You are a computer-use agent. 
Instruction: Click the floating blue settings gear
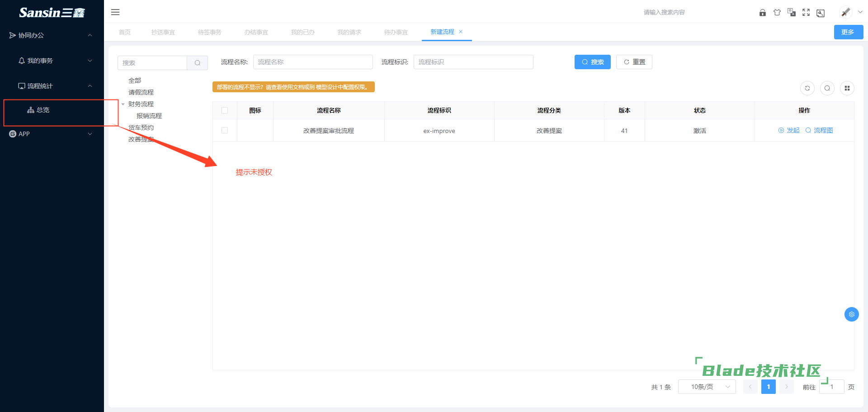(x=852, y=314)
